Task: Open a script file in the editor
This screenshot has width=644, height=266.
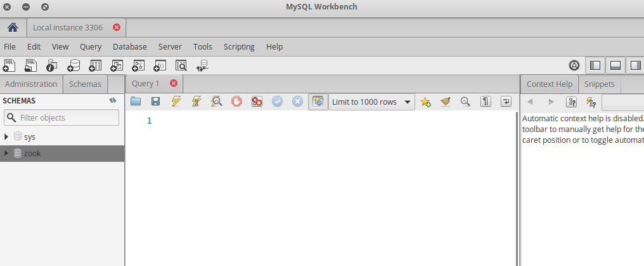Action: click(x=136, y=102)
